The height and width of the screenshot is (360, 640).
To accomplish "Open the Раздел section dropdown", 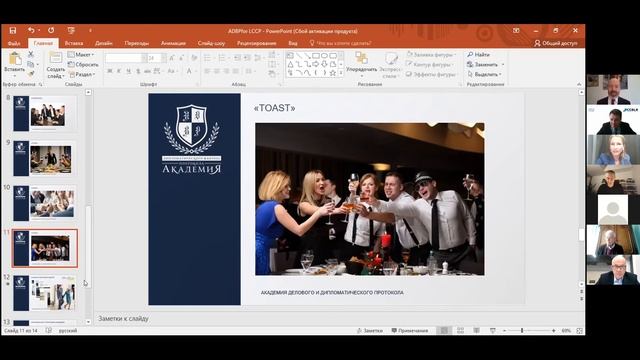I will click(x=82, y=74).
